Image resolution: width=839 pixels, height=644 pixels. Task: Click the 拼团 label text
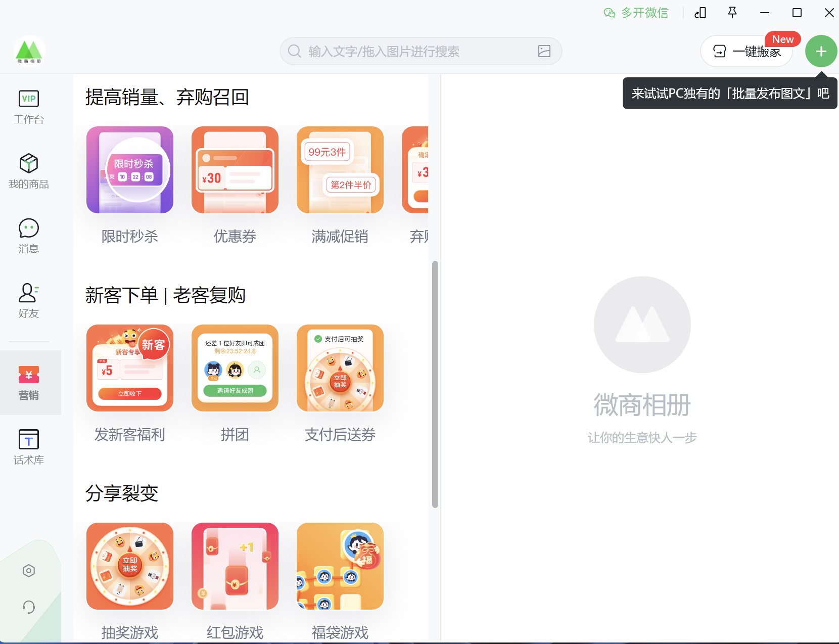(x=235, y=434)
